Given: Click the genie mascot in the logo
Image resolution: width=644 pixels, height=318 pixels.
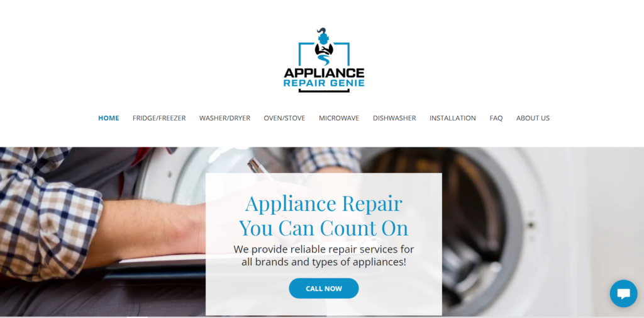Looking at the screenshot, I should (x=324, y=47).
